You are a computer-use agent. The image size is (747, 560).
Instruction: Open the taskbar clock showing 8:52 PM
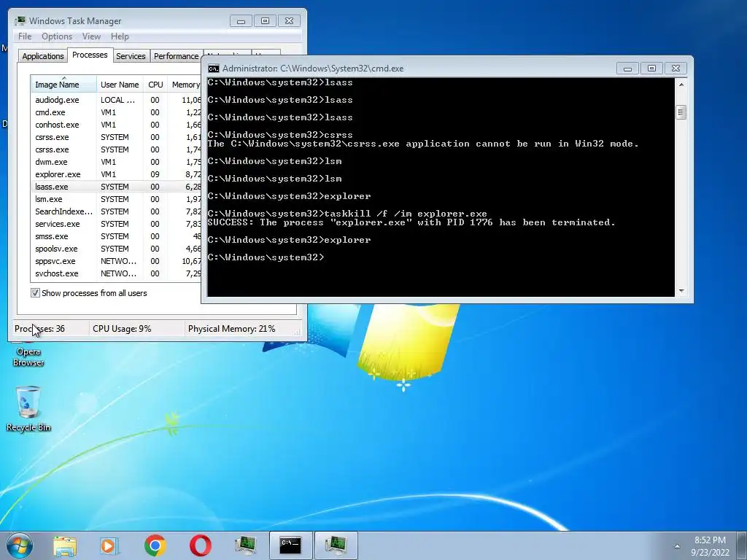(x=710, y=545)
